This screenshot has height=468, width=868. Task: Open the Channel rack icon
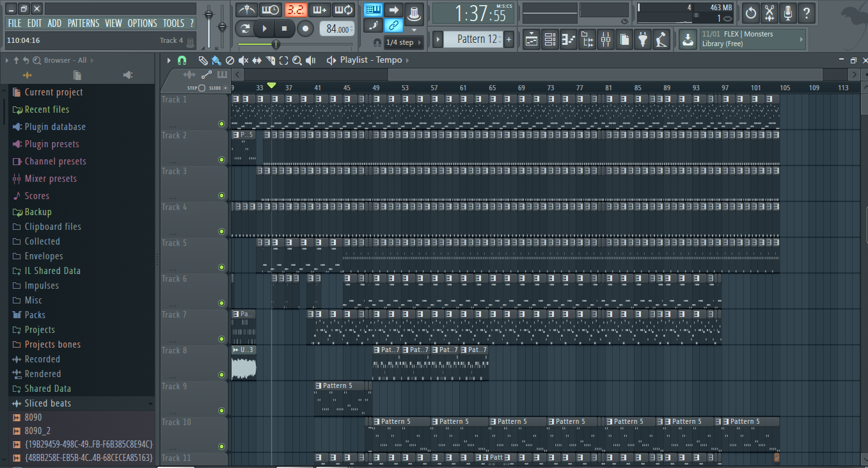coord(549,40)
